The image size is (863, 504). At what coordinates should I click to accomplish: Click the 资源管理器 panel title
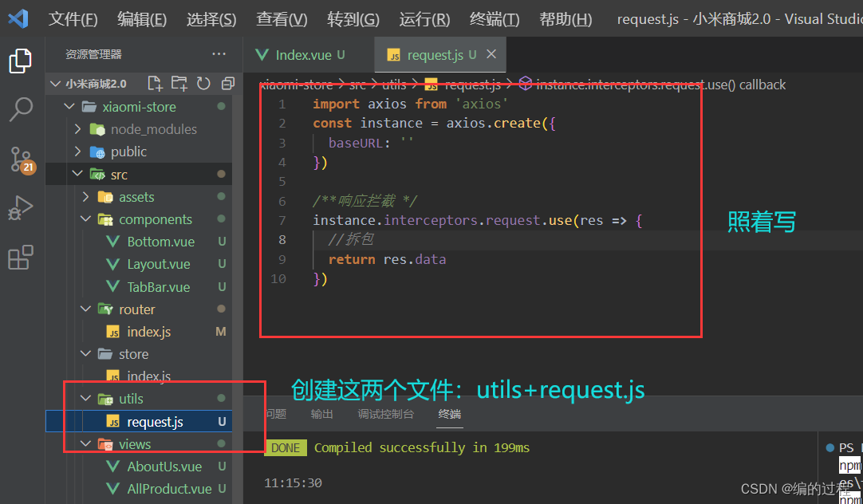[93, 54]
